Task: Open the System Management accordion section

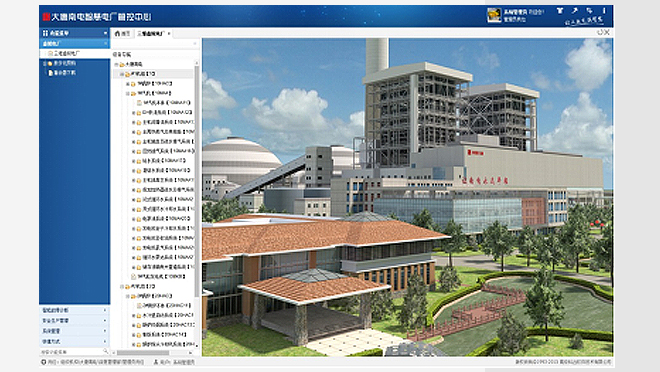Action: tap(75, 331)
